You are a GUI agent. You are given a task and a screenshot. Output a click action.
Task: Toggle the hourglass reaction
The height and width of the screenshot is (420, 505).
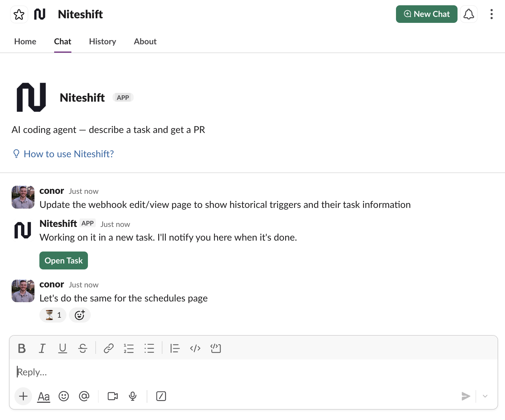pos(53,315)
